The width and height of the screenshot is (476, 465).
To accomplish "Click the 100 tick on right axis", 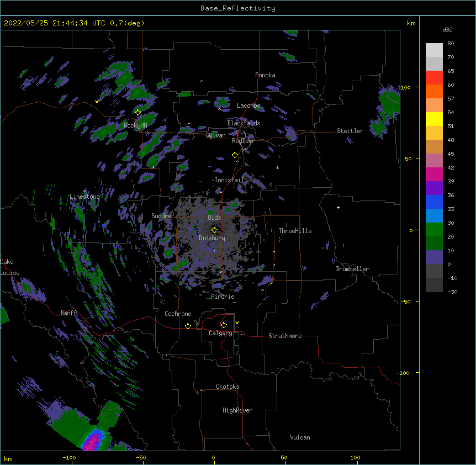I will click(405, 87).
